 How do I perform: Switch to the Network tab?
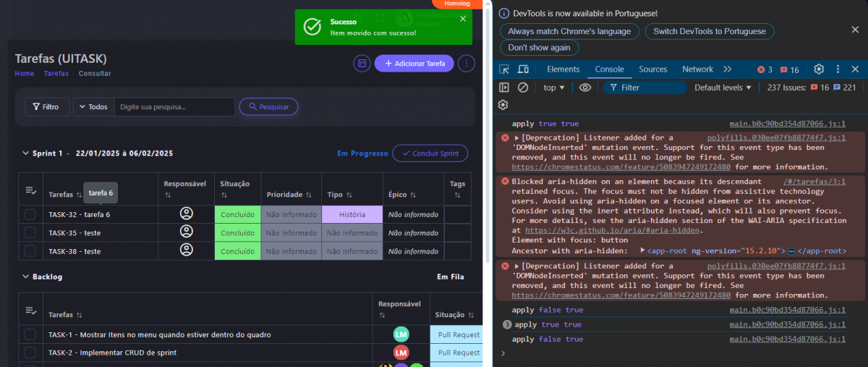[697, 69]
